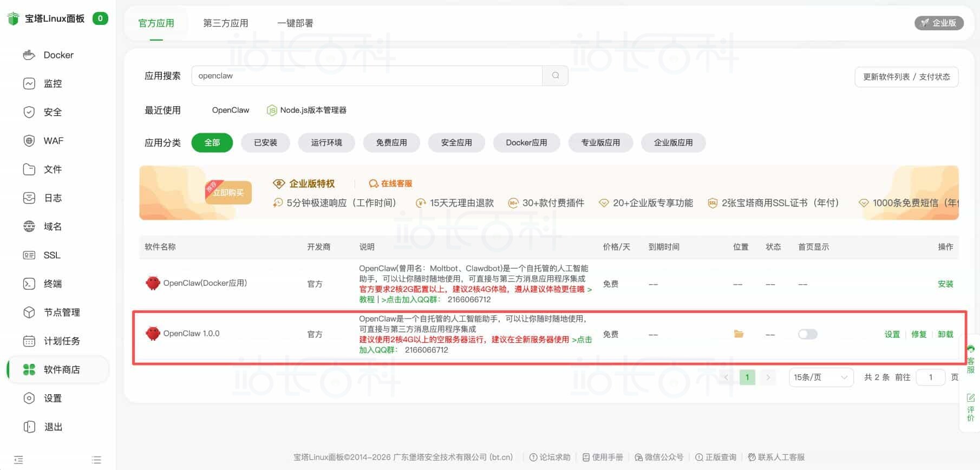
Task: Toggle 首页显示 switch for OpenClaw 1.0.0
Action: pyautogui.click(x=807, y=334)
